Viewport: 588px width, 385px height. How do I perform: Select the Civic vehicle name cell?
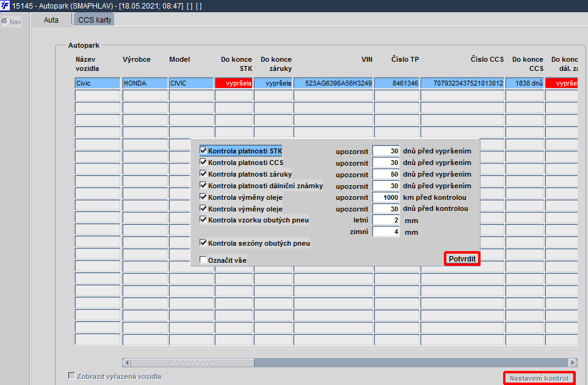(98, 83)
